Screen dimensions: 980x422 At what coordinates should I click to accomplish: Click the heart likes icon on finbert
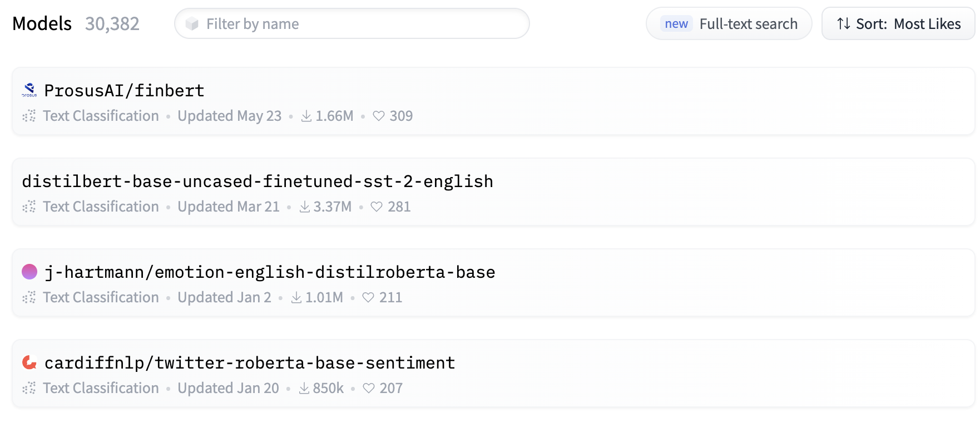click(x=379, y=116)
